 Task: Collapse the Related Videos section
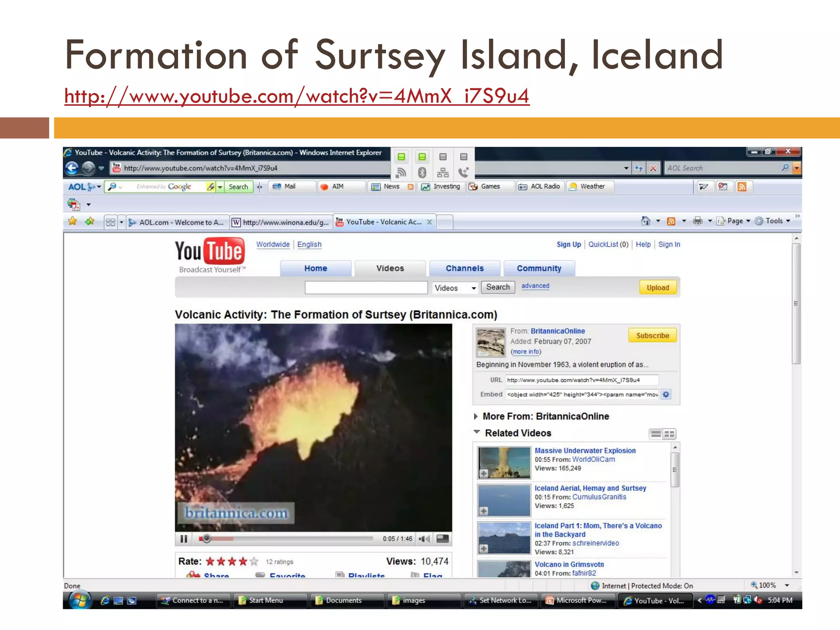[x=477, y=432]
